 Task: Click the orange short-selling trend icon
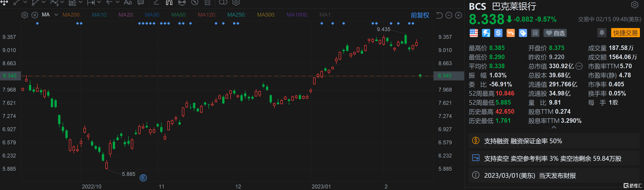pos(510,33)
